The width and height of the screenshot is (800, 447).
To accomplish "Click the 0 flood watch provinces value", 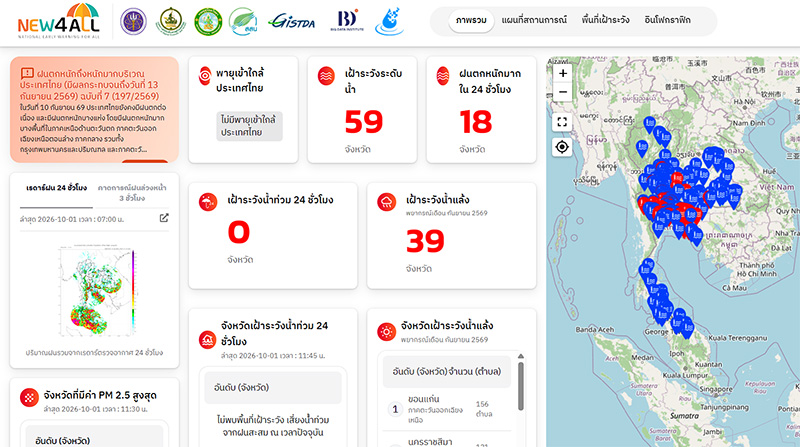I will tap(238, 232).
